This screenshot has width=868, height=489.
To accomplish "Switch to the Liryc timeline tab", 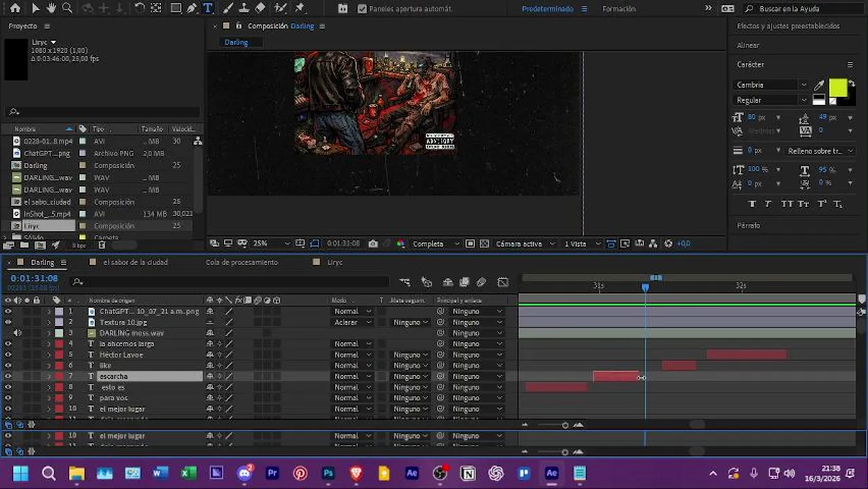I will click(x=335, y=262).
